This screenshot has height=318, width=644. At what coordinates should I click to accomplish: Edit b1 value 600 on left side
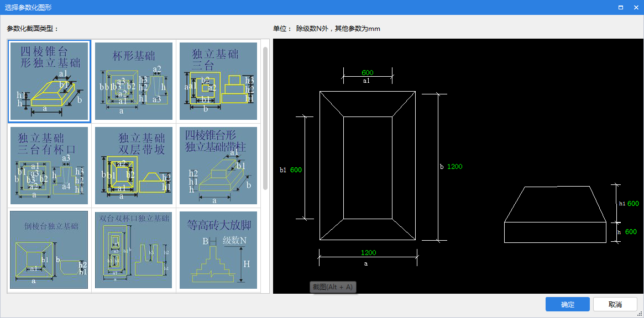[x=296, y=170]
